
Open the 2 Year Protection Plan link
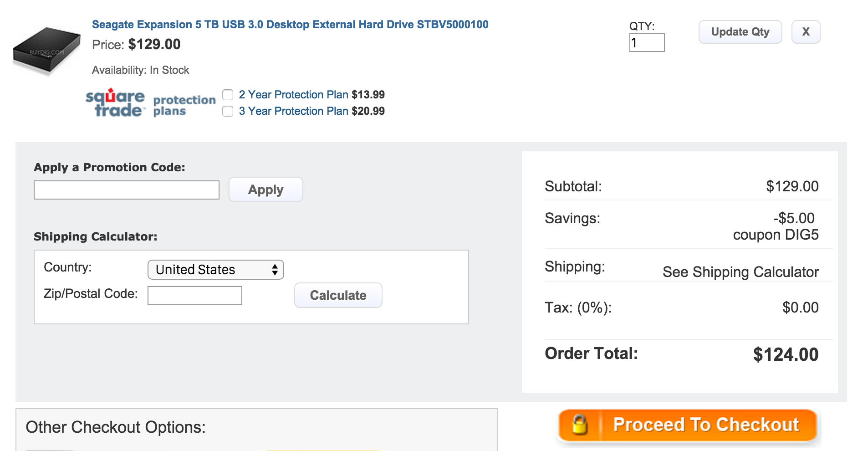click(293, 95)
